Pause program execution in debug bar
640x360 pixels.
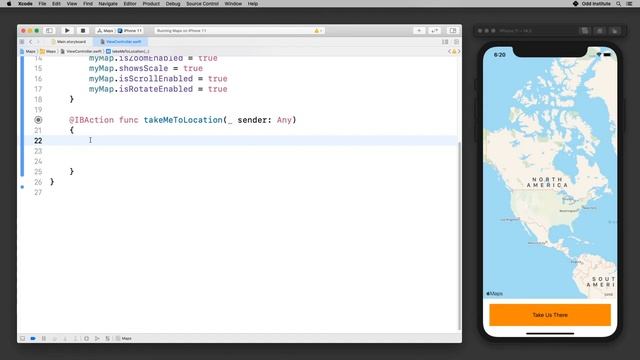pos(44,338)
